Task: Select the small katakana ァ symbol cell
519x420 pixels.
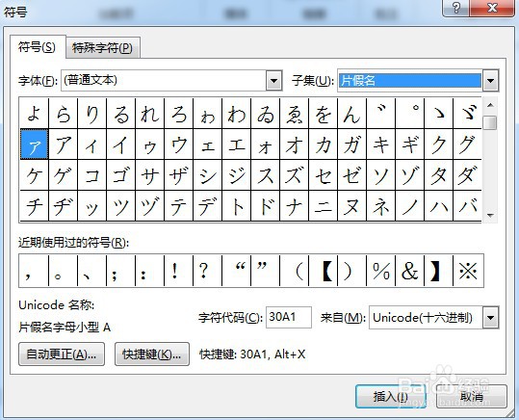Action: tap(35, 144)
